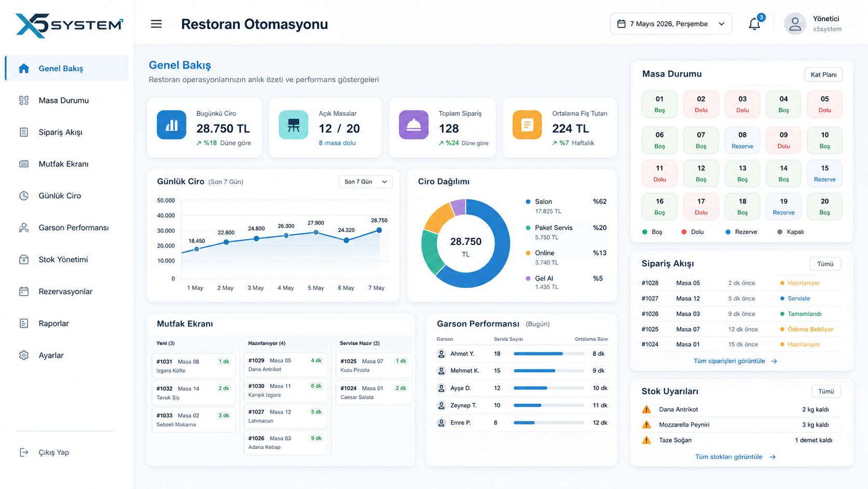
Task: Select table 17 Dolu tile
Action: click(x=701, y=206)
